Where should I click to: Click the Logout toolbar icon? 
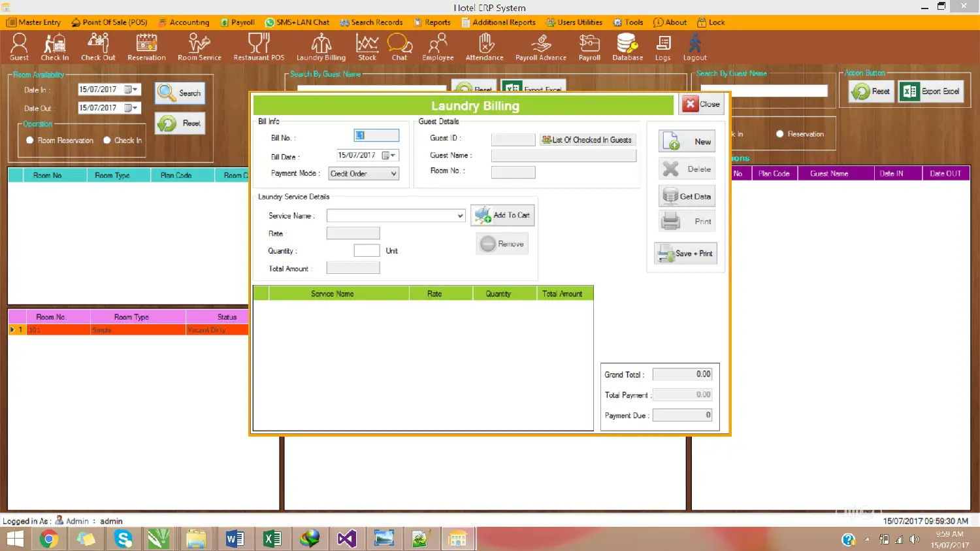click(x=694, y=46)
